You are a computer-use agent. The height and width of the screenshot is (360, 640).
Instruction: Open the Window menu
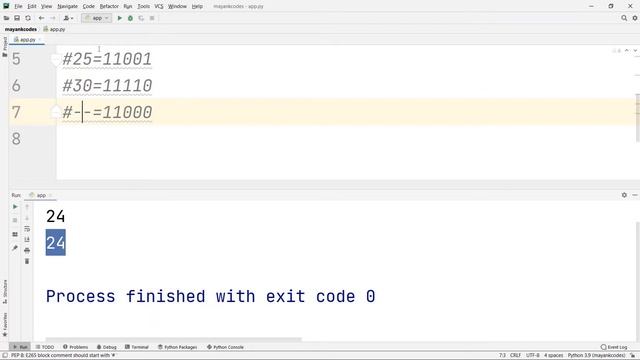click(x=177, y=6)
